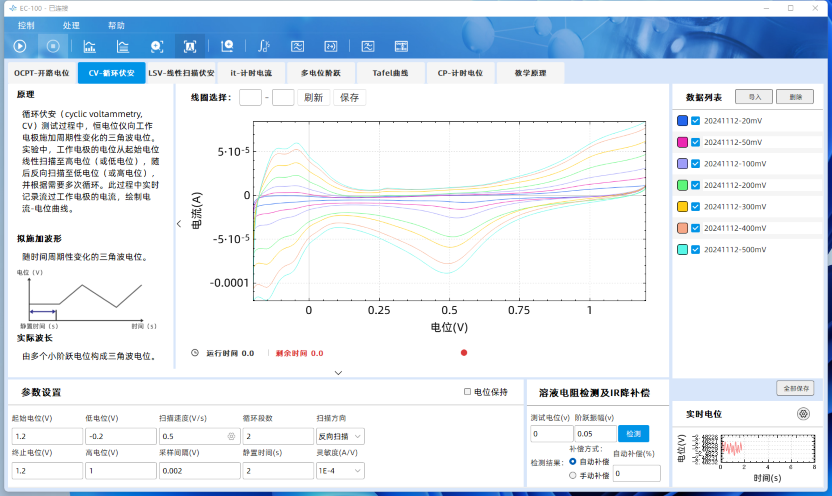
Task: Click the 检测 button
Action: click(x=632, y=433)
